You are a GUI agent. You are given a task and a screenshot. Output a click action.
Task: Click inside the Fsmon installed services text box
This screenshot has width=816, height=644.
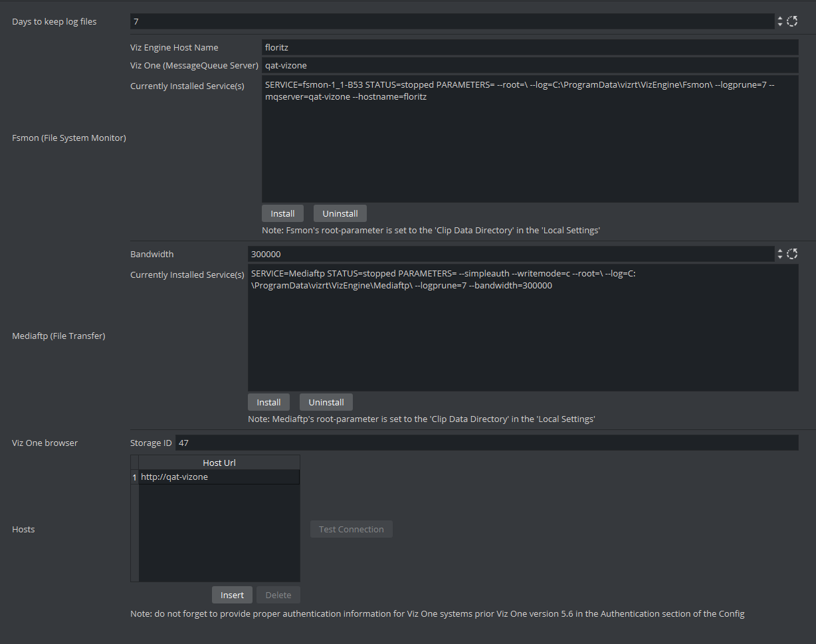point(530,146)
